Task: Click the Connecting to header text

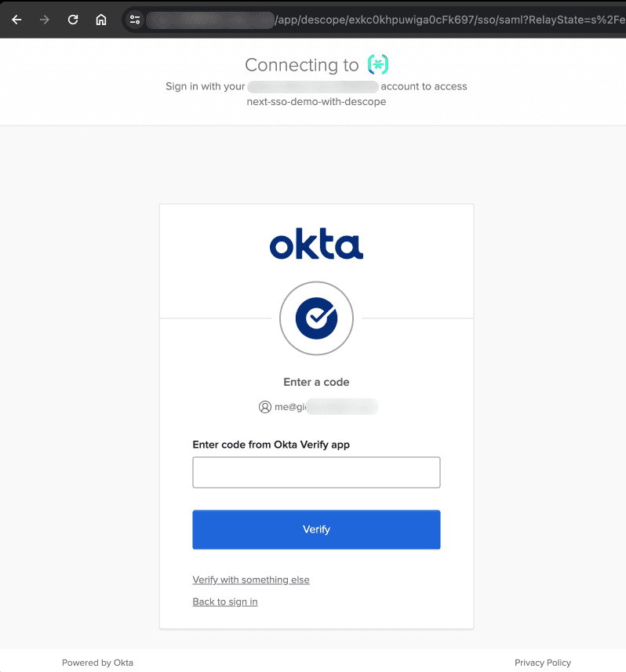Action: (301, 65)
